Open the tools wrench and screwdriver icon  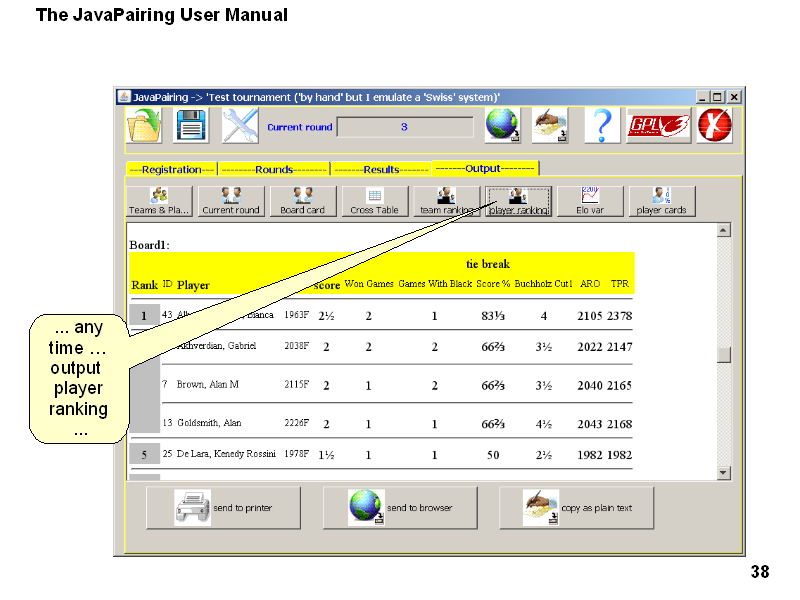tap(240, 127)
